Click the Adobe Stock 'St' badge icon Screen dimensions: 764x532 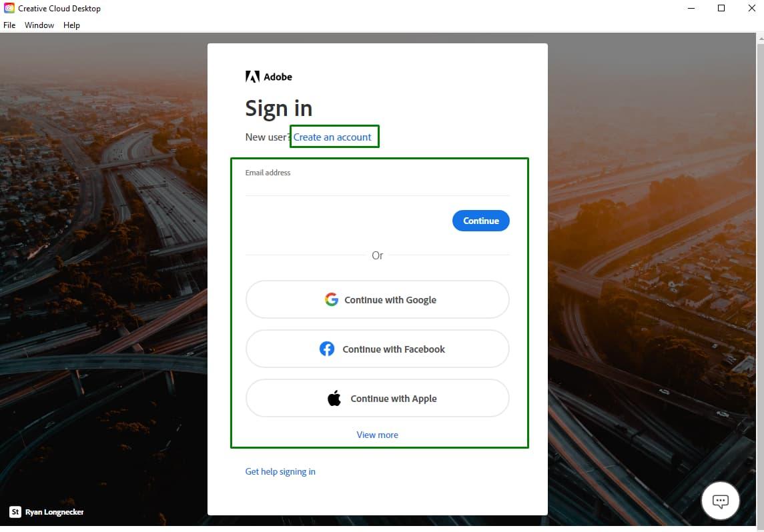(x=15, y=511)
